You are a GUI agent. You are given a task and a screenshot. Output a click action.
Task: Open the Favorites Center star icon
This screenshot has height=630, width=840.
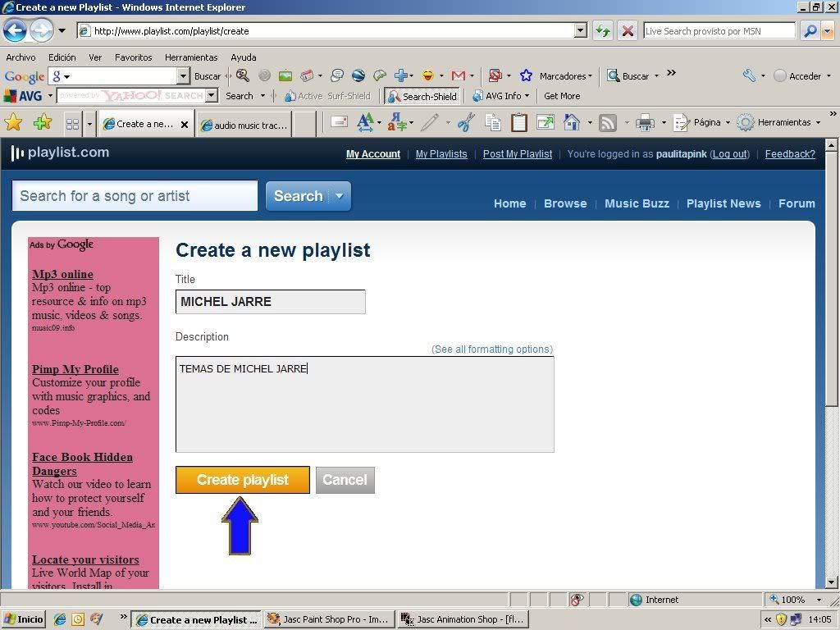pyautogui.click(x=14, y=123)
